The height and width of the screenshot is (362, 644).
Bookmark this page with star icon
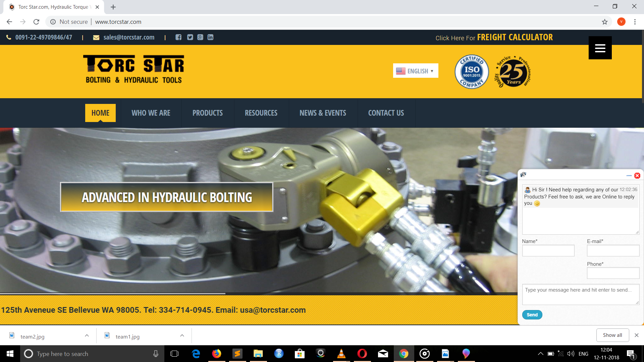tap(604, 22)
